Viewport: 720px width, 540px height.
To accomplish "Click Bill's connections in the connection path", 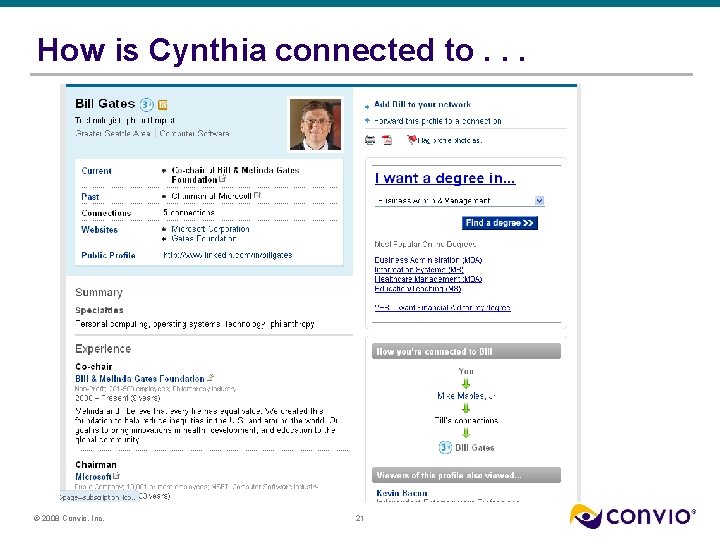I will [466, 420].
